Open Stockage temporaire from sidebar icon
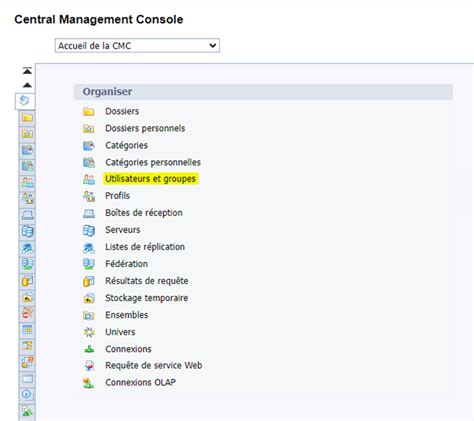Screen dimensions: 474x421 [27, 297]
